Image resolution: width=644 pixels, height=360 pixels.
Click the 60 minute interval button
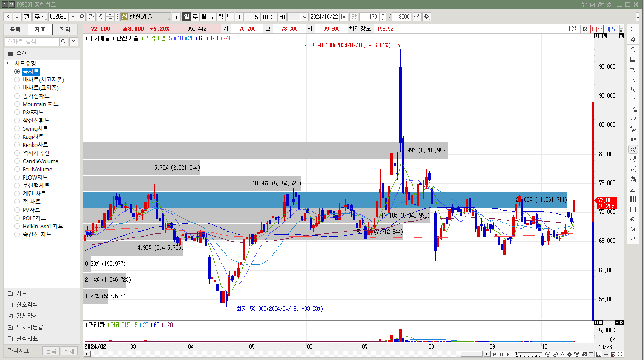coord(282,16)
